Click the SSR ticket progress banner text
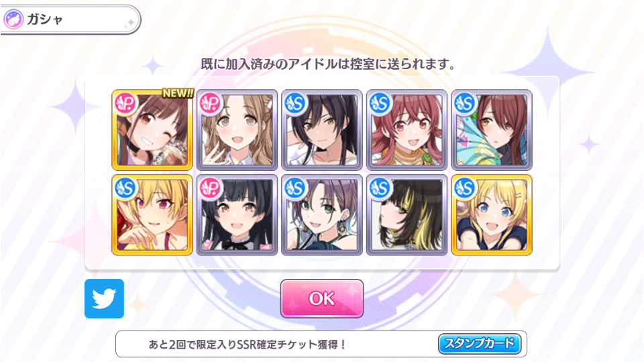Image resolution: width=644 pixels, height=362 pixels. (248, 344)
